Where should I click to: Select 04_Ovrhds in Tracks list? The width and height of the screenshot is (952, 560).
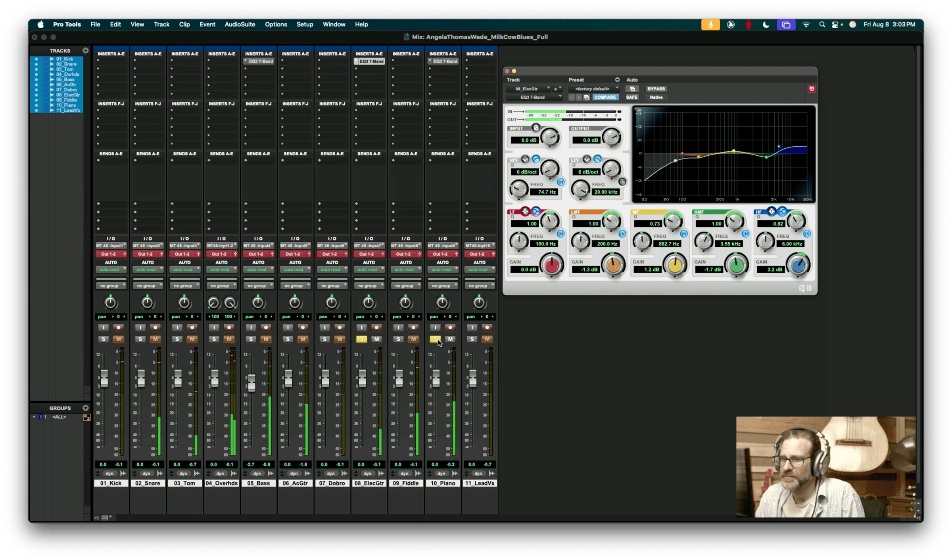click(67, 75)
